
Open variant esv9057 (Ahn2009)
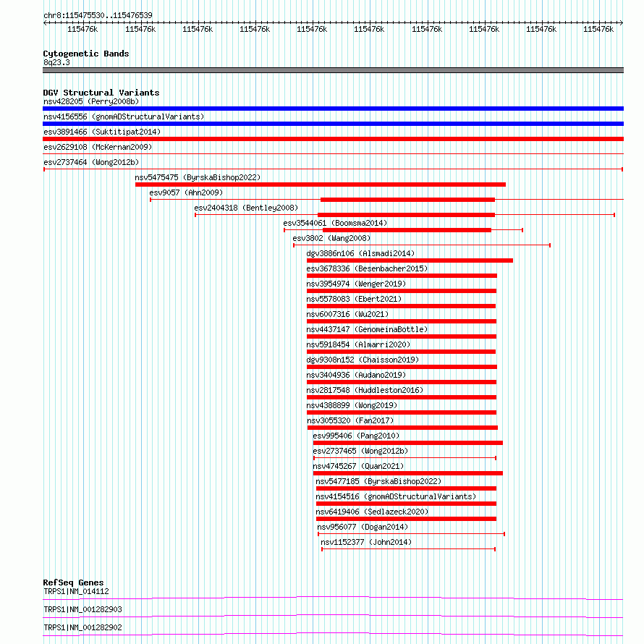click(x=186, y=192)
